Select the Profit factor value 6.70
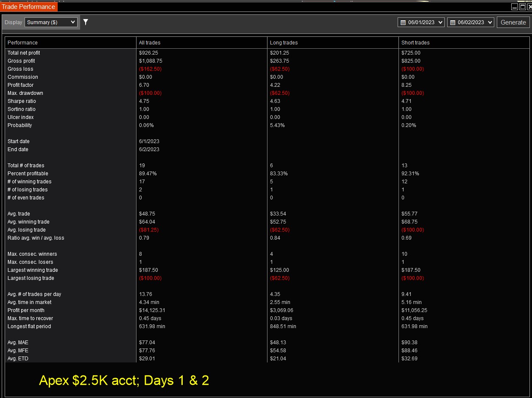 click(144, 85)
